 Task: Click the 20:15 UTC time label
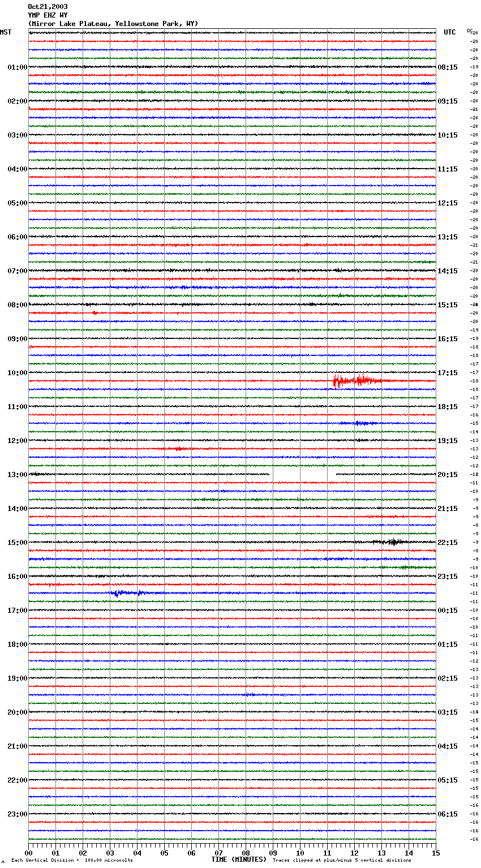pos(448,475)
